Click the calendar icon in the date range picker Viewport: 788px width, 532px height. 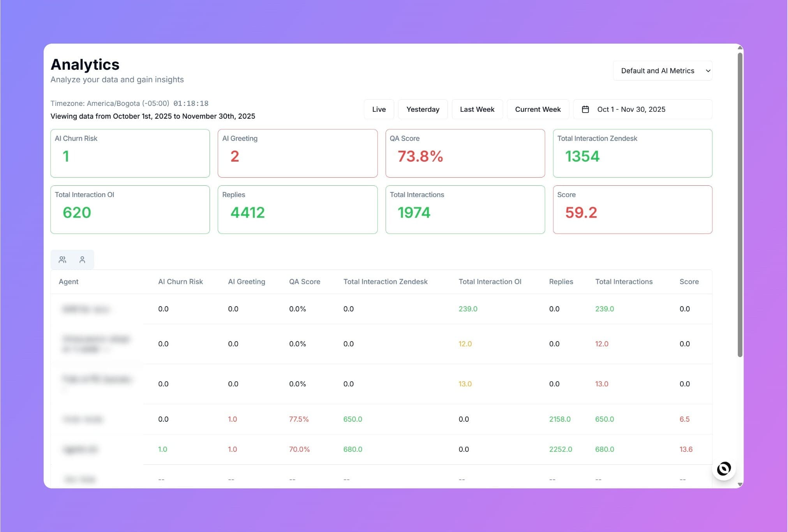(586, 109)
